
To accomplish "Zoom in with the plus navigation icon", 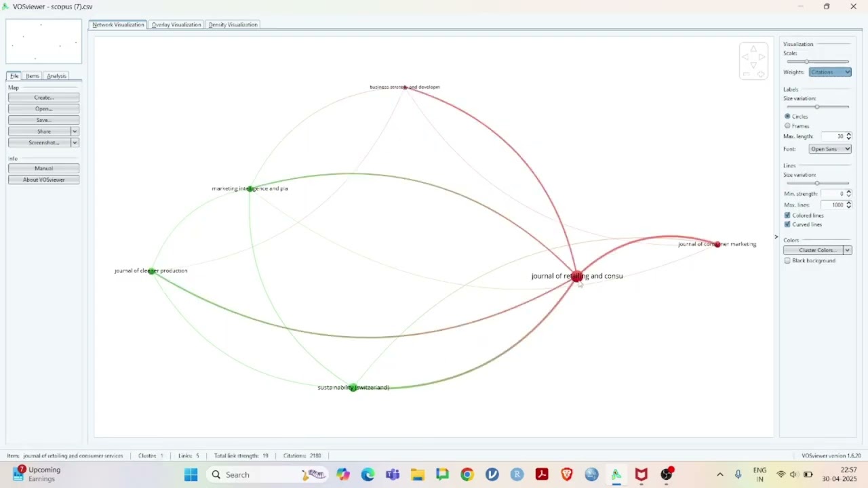I will click(761, 74).
